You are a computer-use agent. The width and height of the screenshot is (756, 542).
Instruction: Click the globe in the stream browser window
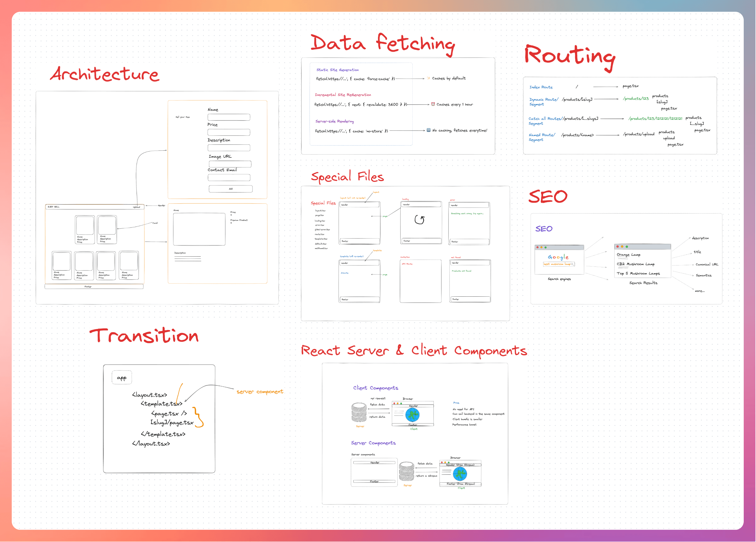(460, 474)
